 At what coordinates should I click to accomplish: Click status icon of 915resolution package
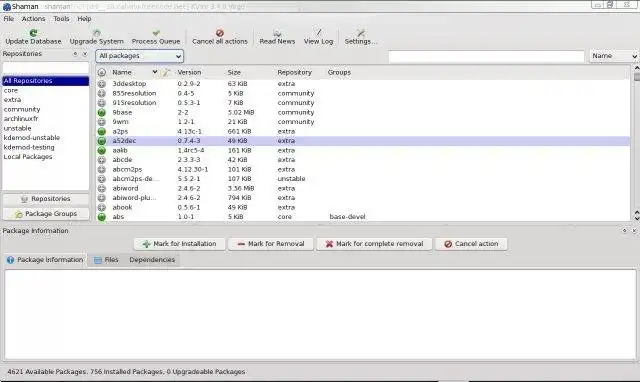click(102, 103)
